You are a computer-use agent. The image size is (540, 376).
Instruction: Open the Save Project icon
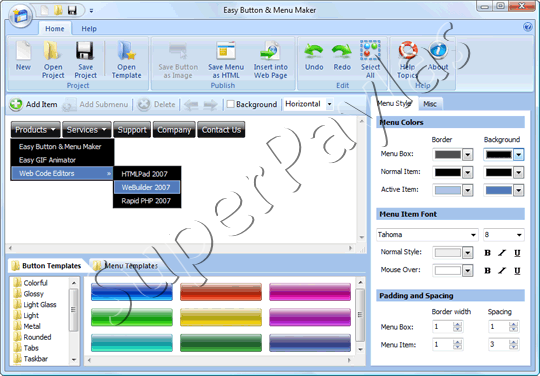[x=85, y=51]
